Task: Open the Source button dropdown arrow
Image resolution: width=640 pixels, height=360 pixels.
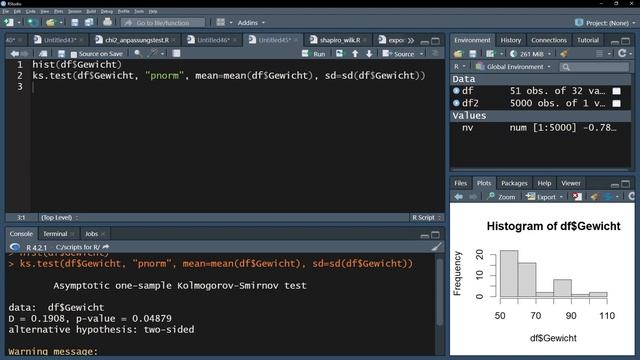Action: [x=422, y=54]
